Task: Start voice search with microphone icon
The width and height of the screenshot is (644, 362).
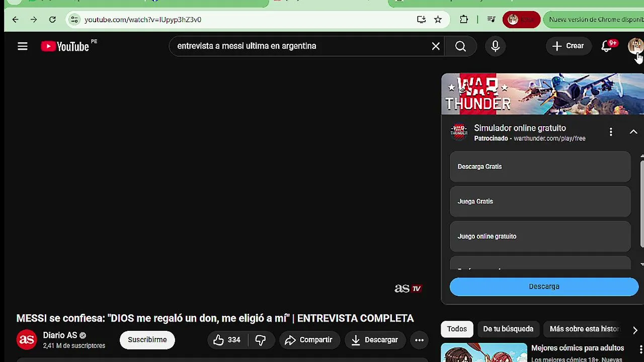Action: [x=496, y=46]
